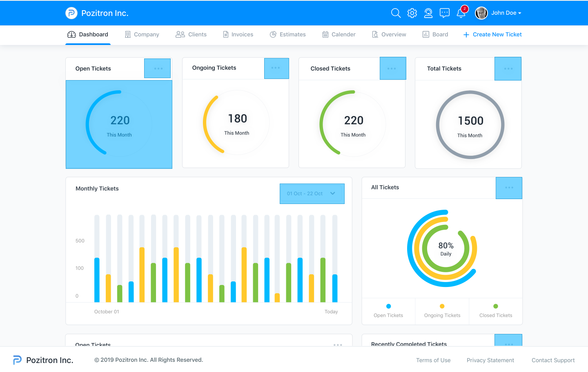Click the 500 axis value

click(x=80, y=241)
